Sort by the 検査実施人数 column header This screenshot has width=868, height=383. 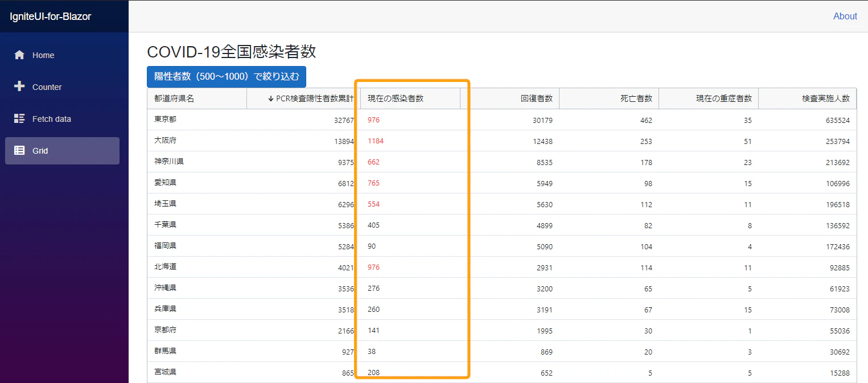[x=826, y=98]
